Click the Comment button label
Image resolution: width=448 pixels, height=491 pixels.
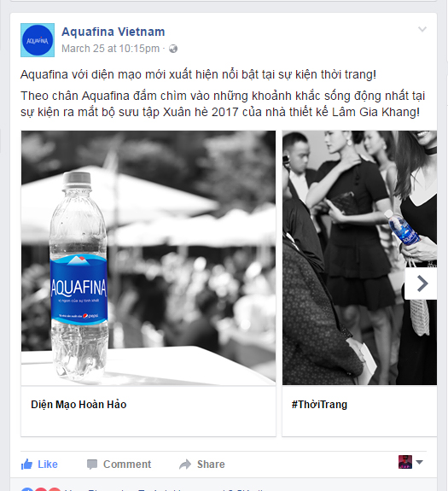point(127,464)
